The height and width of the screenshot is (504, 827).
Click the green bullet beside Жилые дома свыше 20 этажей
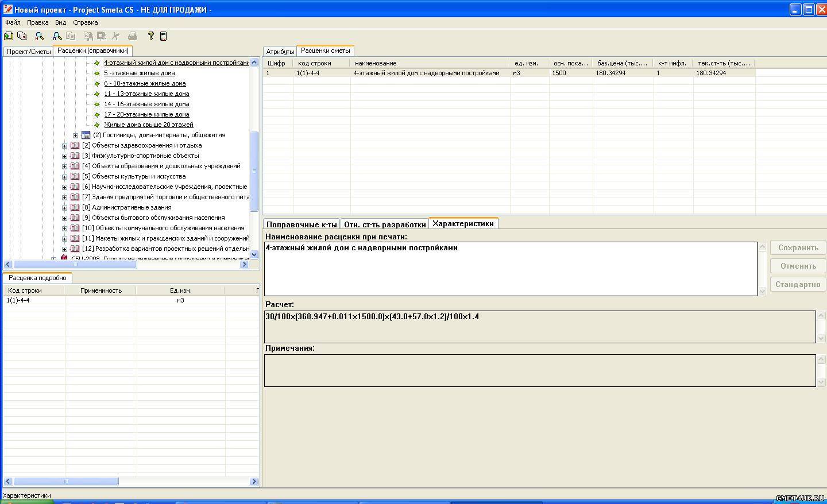(x=97, y=125)
